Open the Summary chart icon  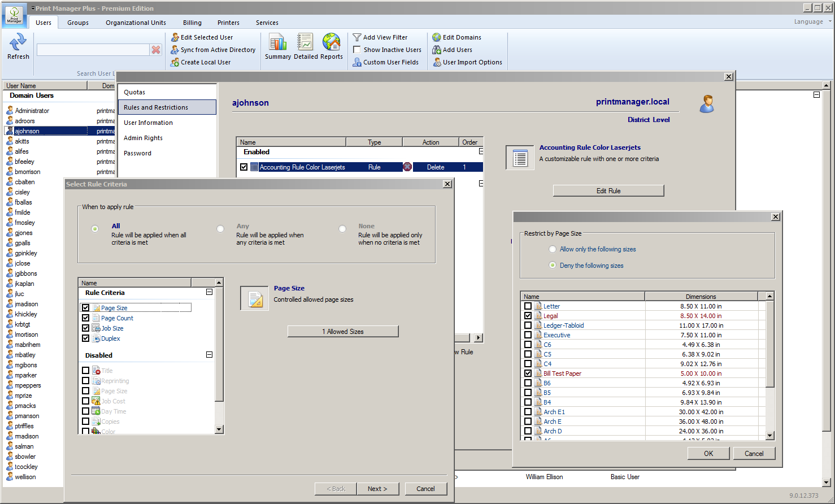coord(277,42)
